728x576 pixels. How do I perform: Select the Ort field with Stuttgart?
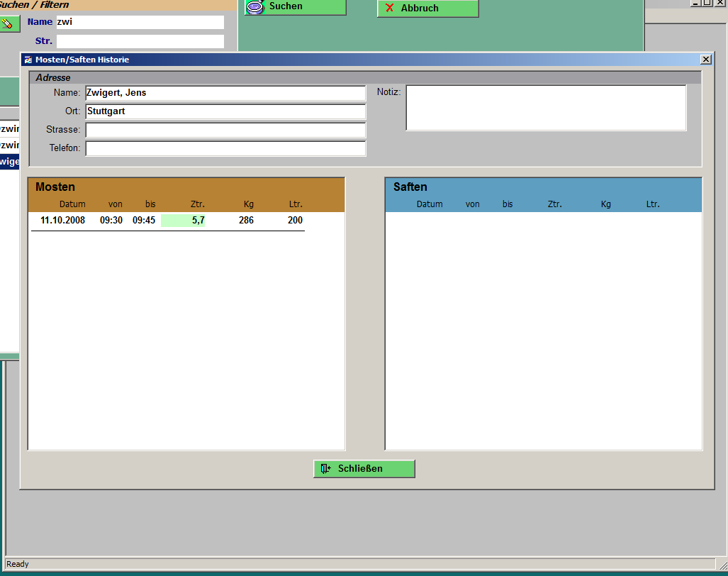click(225, 111)
